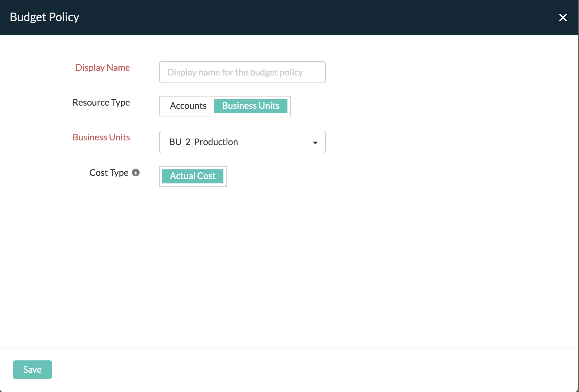579x392 pixels.
Task: Save the budget policy
Action: click(x=32, y=369)
